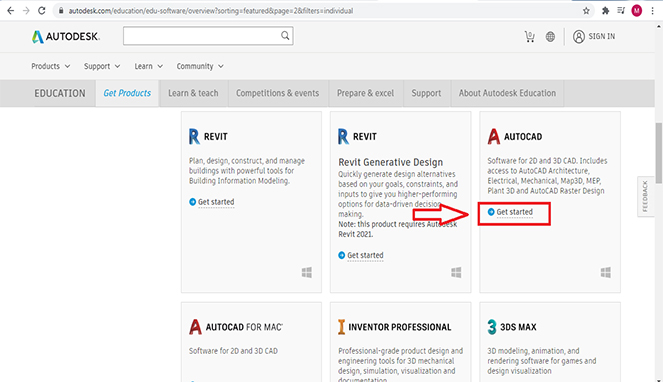Click the browser address bar URL
This screenshot has width=663, height=382.
click(211, 11)
